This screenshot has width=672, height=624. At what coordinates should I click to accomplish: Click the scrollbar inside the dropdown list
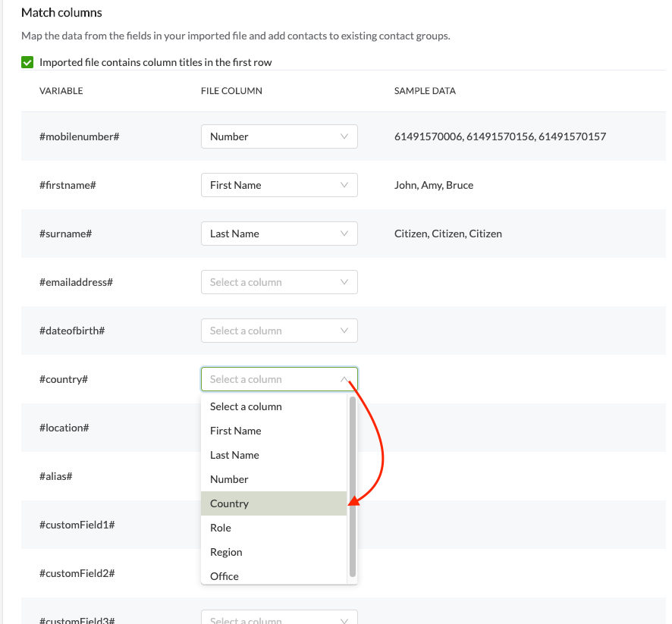[352, 485]
